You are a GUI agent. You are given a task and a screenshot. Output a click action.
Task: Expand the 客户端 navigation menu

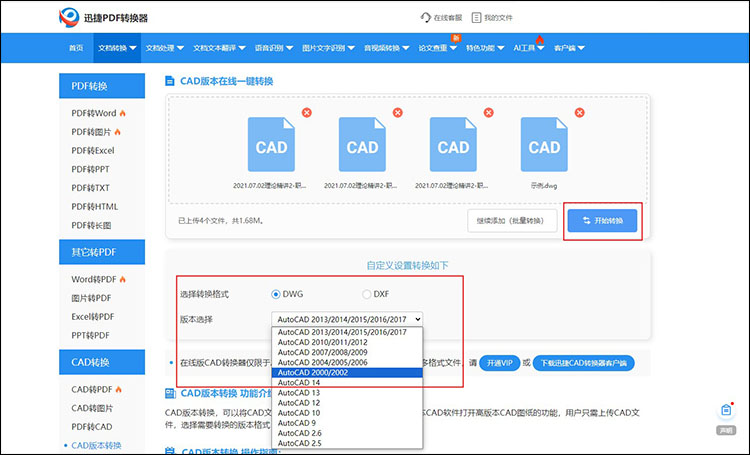point(569,48)
